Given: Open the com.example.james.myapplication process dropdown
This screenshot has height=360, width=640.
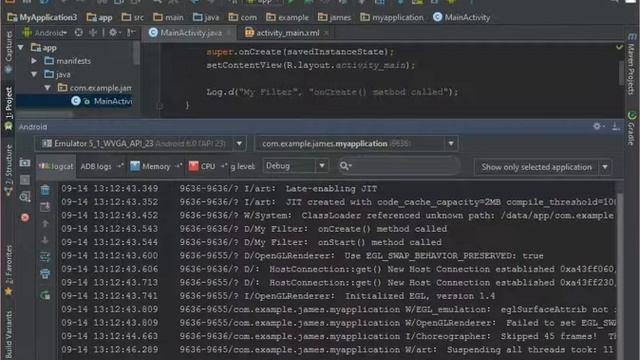Looking at the screenshot, I should 451,144.
